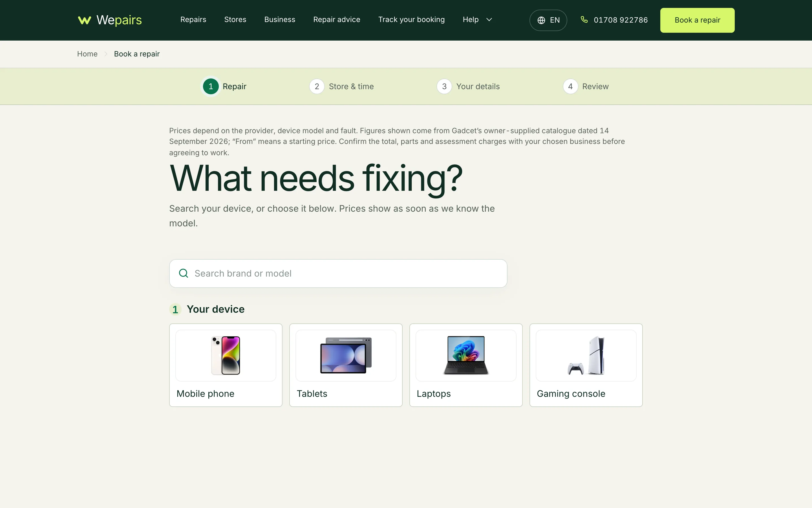Choose the Tablets image
Screen dimensions: 812x508
coord(346,356)
